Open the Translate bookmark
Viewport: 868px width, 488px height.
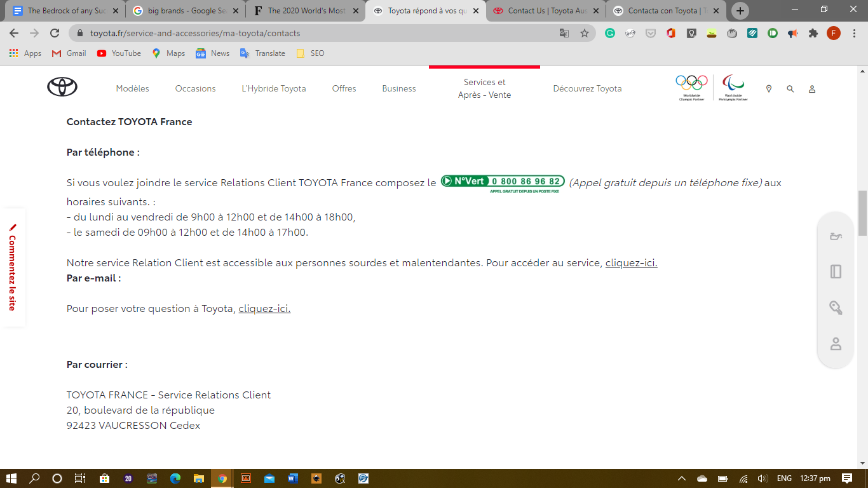click(x=262, y=53)
